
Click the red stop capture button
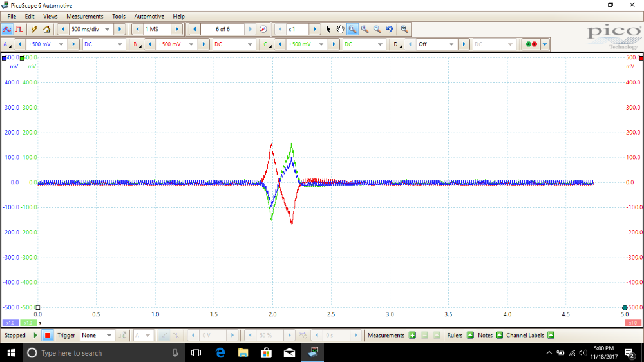pos(46,335)
